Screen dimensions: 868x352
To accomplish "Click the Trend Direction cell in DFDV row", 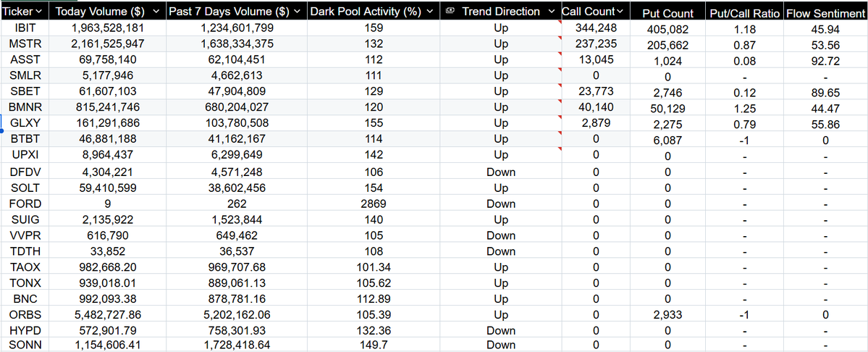I will pyautogui.click(x=501, y=172).
